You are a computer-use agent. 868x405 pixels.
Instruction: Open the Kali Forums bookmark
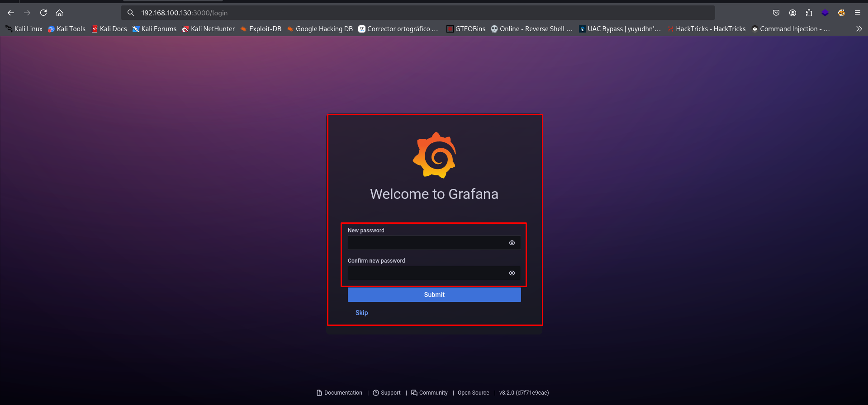154,29
